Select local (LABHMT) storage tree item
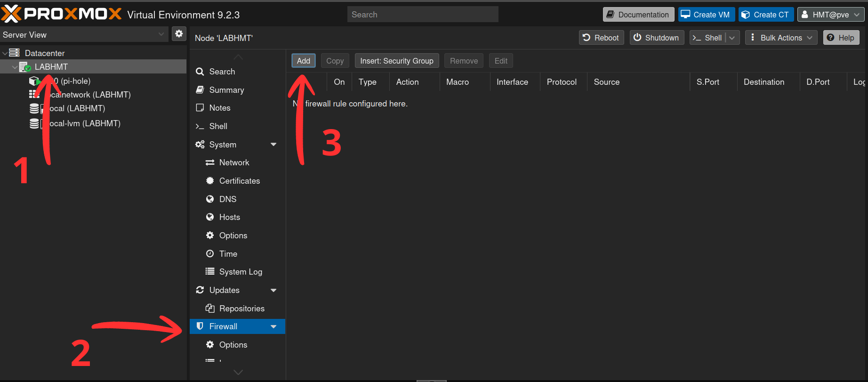The image size is (868, 382). pyautogui.click(x=93, y=108)
